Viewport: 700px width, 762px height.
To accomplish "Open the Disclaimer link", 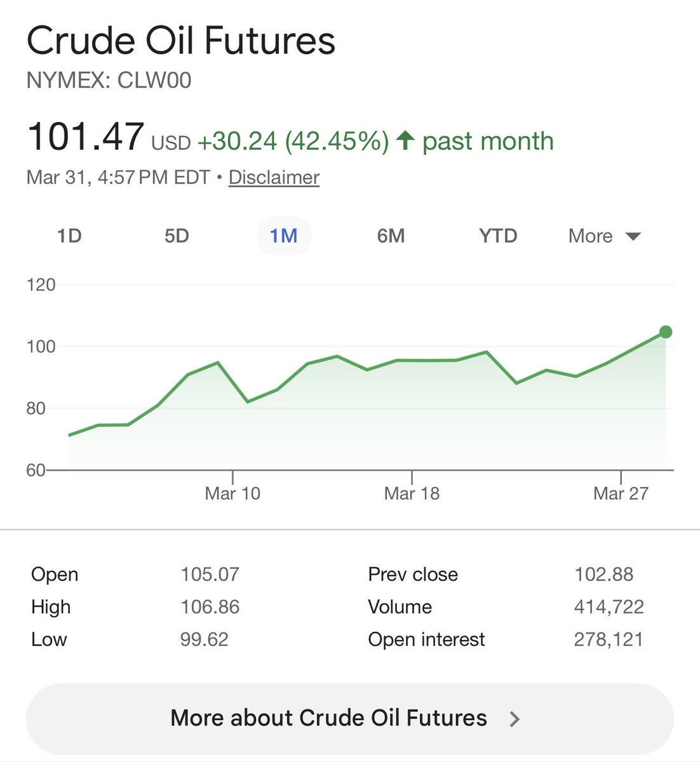I will [274, 177].
